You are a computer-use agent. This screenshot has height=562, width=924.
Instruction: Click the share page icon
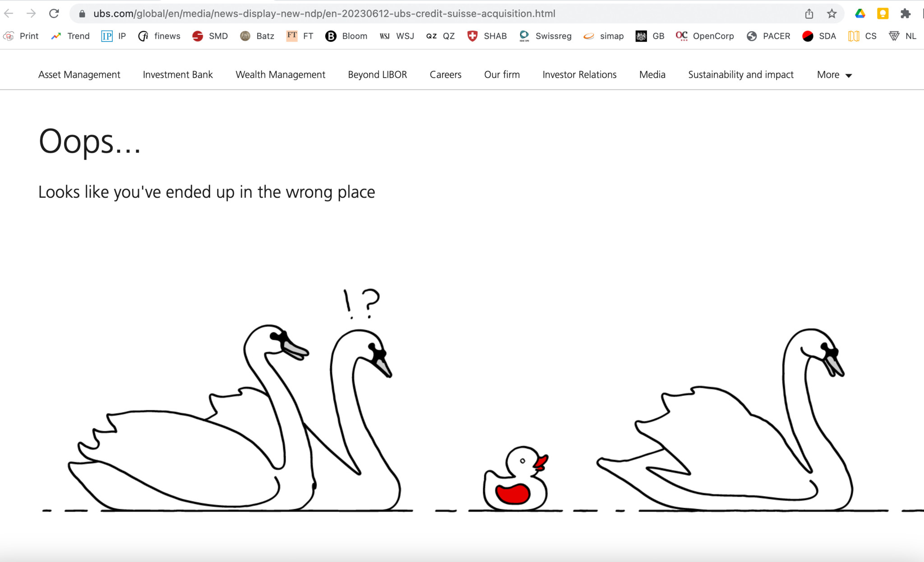pos(809,14)
